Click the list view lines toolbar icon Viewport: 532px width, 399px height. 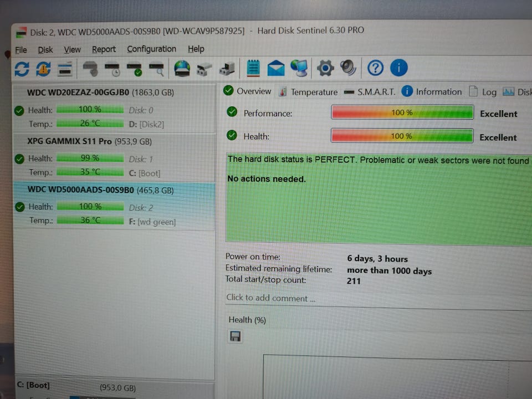click(x=65, y=69)
